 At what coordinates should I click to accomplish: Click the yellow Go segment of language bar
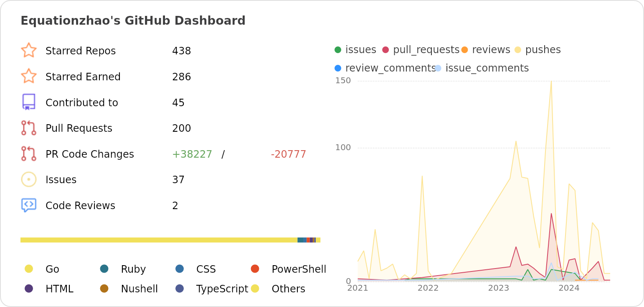pos(159,240)
